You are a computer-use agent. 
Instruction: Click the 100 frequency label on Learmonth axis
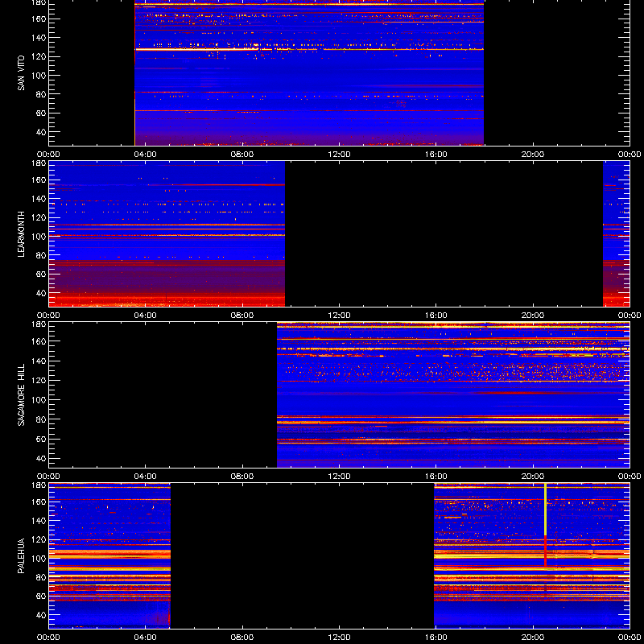pyautogui.click(x=40, y=237)
